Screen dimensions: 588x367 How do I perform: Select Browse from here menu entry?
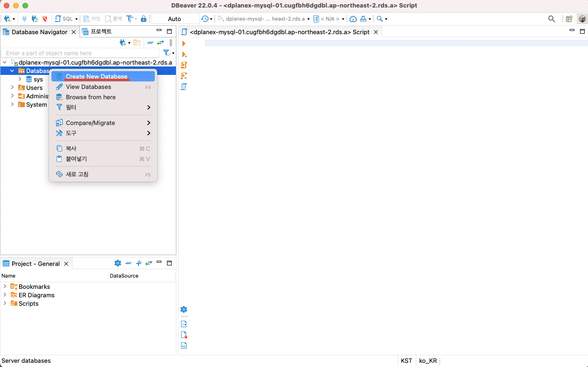[x=91, y=97]
